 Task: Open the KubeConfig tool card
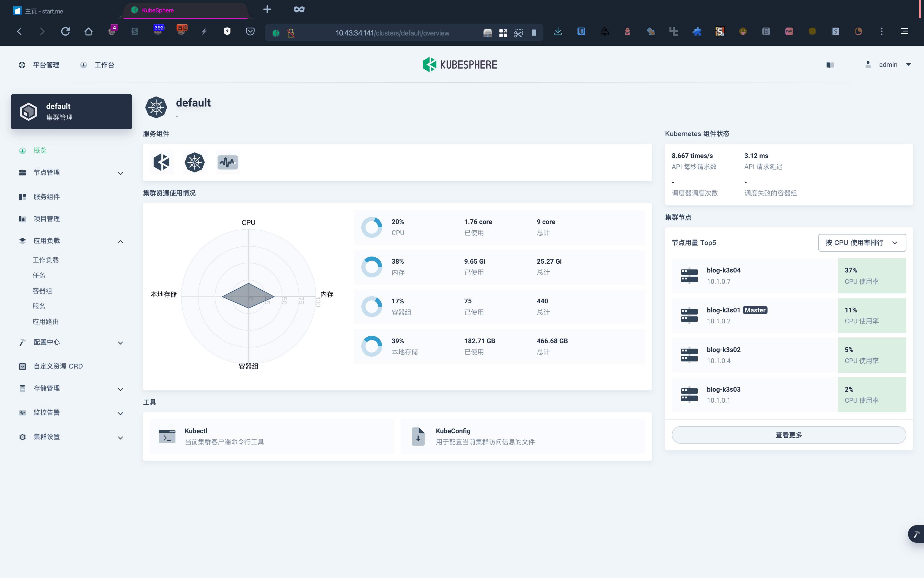[x=523, y=437]
